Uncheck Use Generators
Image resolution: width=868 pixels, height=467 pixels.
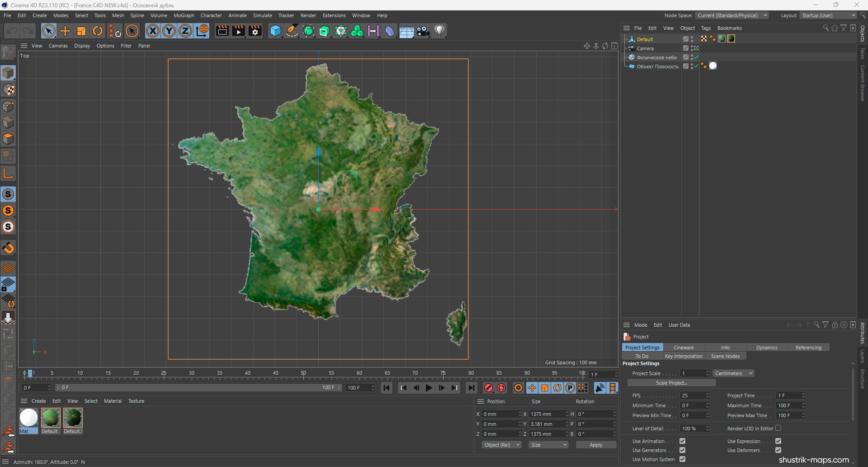pos(682,450)
